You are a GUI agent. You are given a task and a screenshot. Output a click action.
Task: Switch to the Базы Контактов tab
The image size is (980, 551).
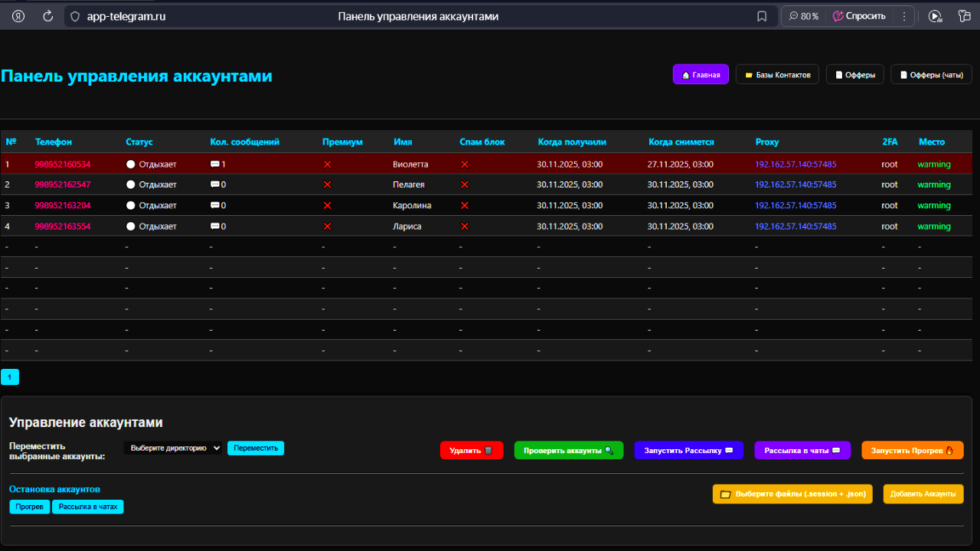[777, 75]
